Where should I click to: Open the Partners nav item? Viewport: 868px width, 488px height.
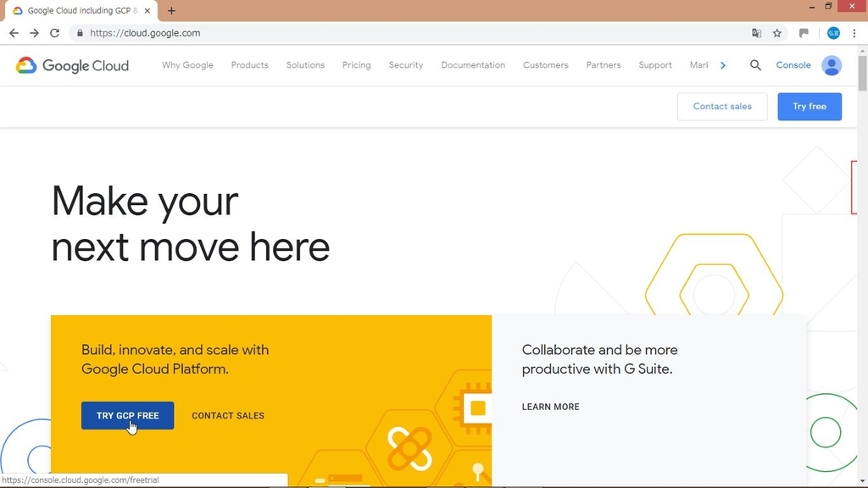tap(604, 65)
